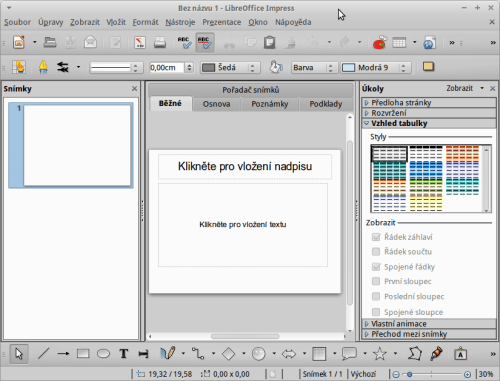
Task: Toggle the Řádek záhlaví checkbox
Action: pyautogui.click(x=376, y=237)
